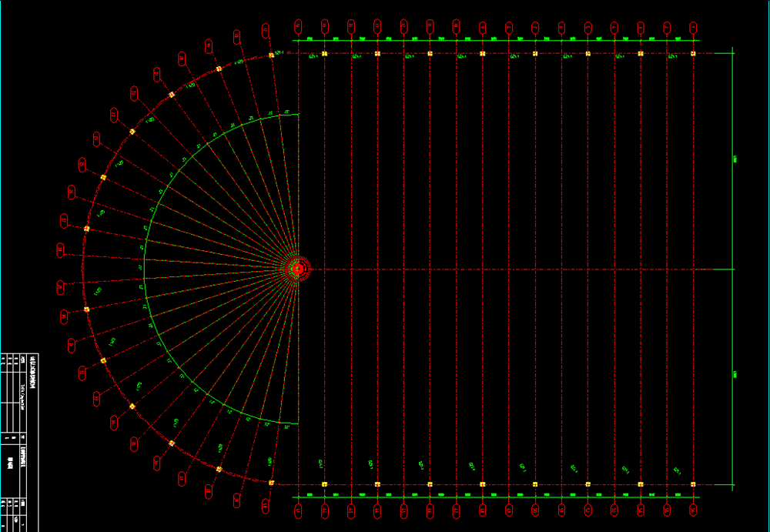Screen dimensions: 770x532
Task: Click the lower vertical dimension text at right
Action: click(x=736, y=375)
